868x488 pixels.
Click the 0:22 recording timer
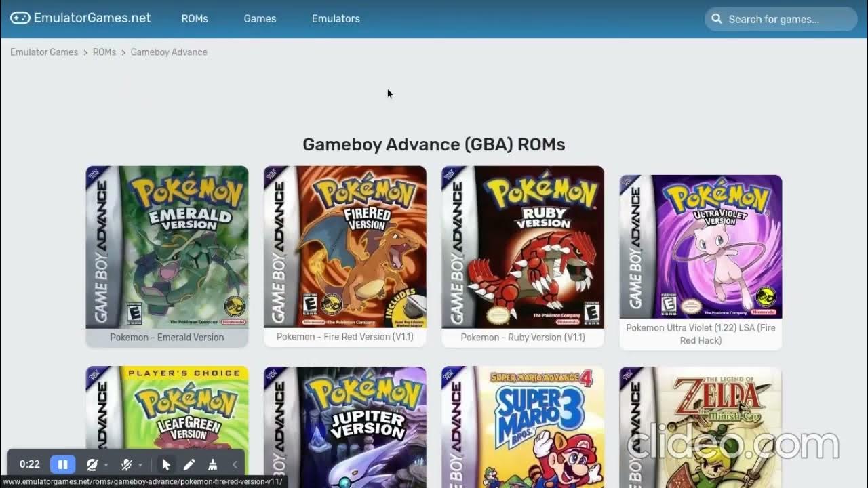(29, 464)
